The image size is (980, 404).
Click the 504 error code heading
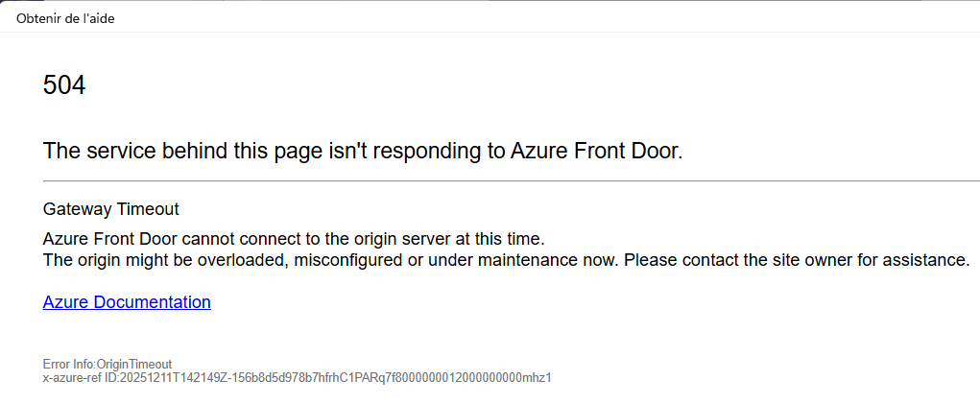pos(64,85)
